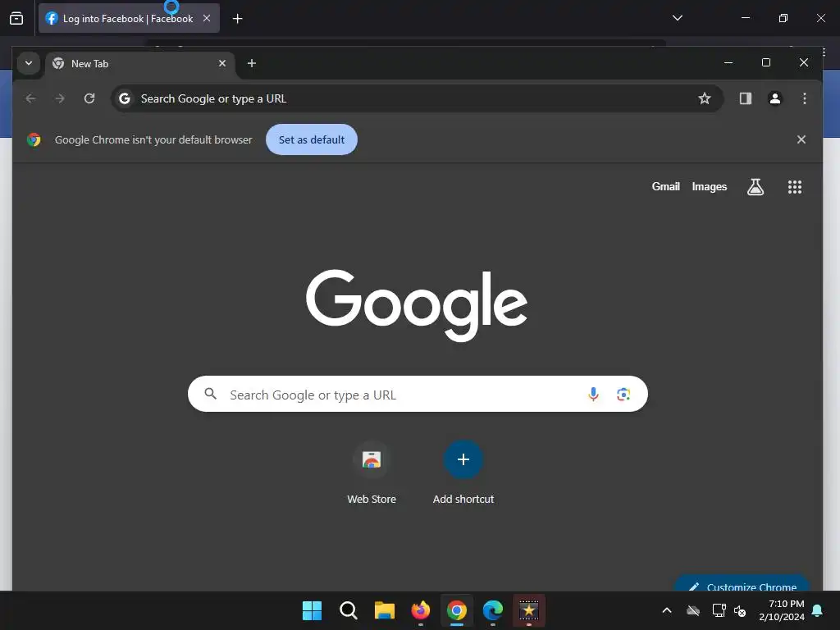Click the Add shortcut plus button

coord(463,459)
